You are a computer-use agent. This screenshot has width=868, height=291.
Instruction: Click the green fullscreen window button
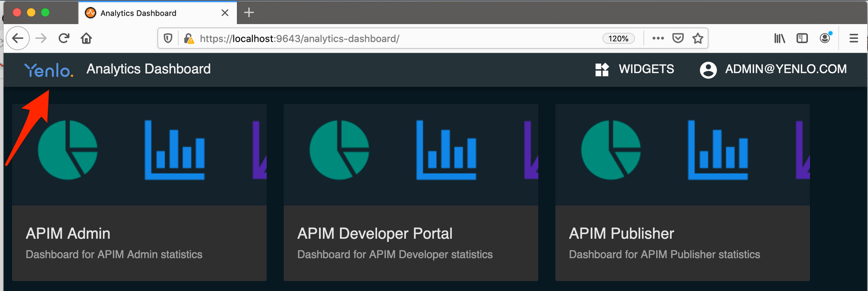click(45, 13)
